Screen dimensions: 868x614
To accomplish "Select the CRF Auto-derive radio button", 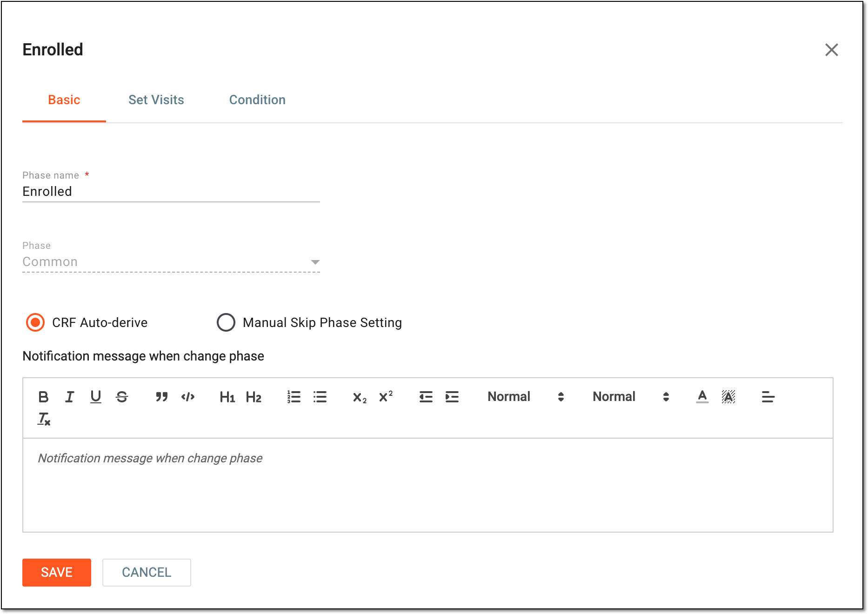I will 35,322.
